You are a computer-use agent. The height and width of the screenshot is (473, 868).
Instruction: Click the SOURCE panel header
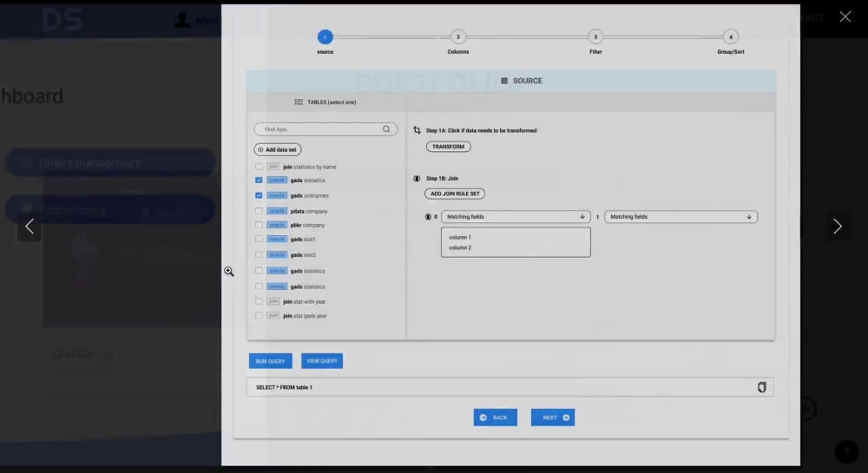(510, 81)
